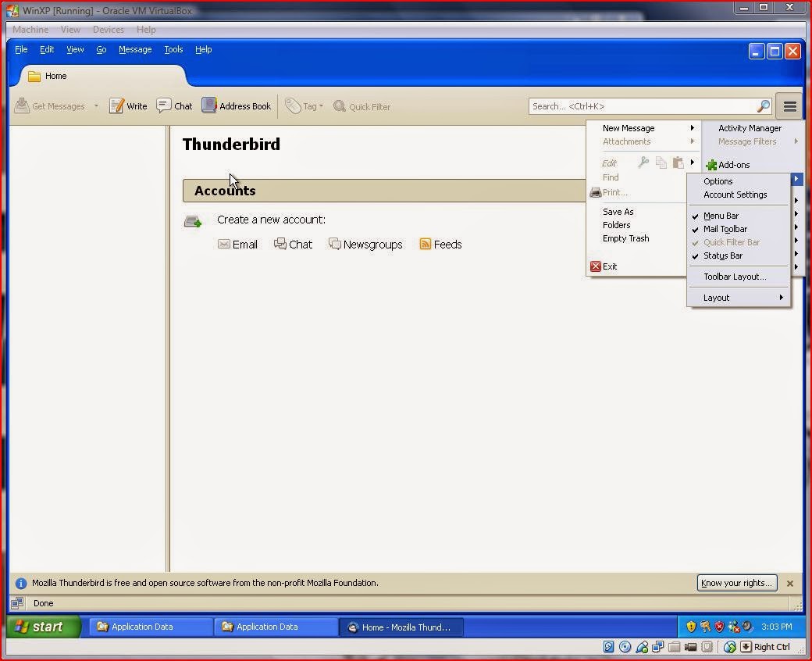Expand the arrow right of the Paste icon
812x661 pixels.
693,163
